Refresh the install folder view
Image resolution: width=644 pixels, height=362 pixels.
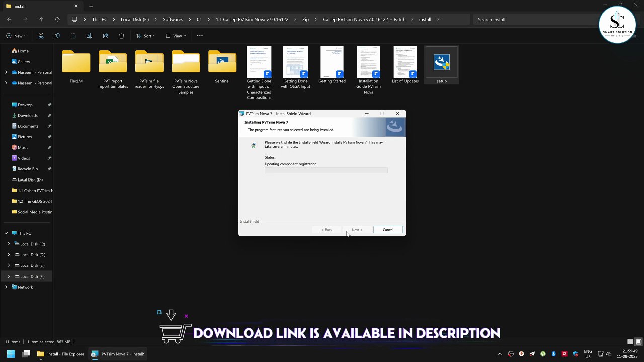click(x=57, y=19)
